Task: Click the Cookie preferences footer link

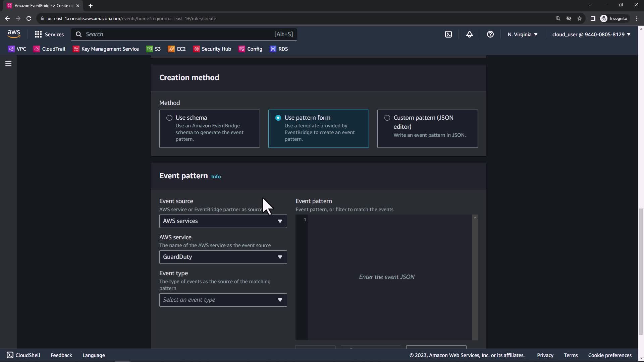Action: pos(609,355)
